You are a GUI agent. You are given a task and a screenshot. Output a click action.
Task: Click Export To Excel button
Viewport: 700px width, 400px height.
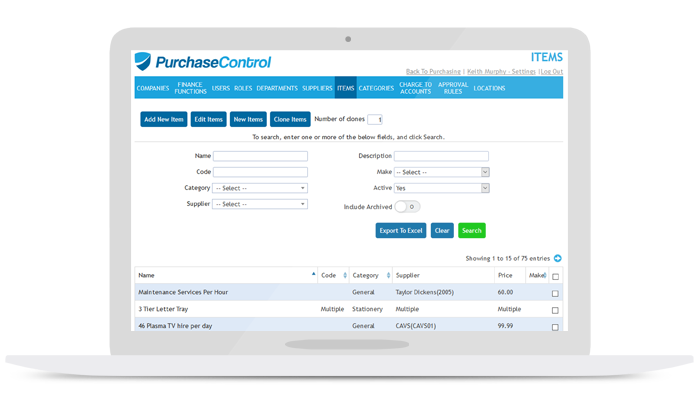point(401,230)
